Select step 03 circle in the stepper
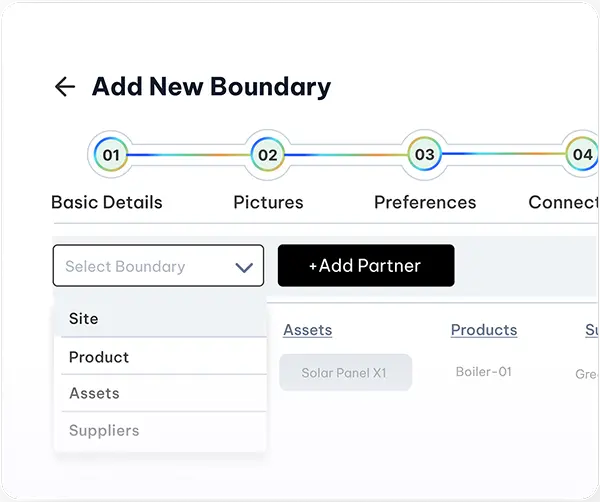The height and width of the screenshot is (502, 600). point(425,155)
